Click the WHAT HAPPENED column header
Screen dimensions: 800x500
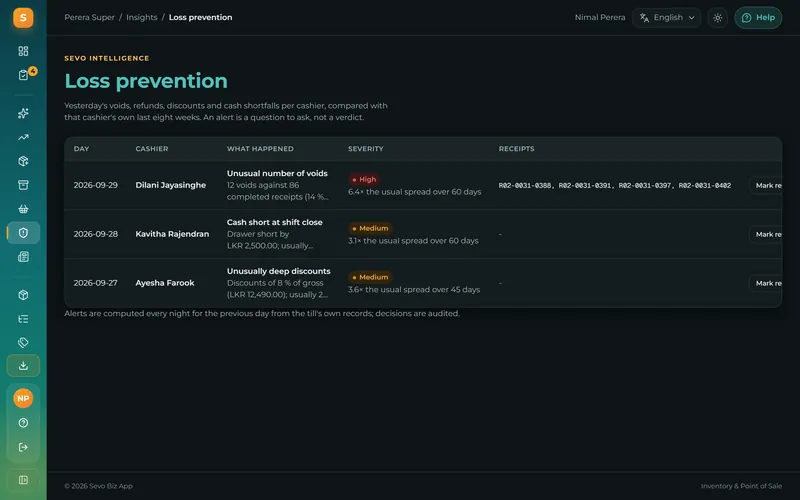pos(260,149)
